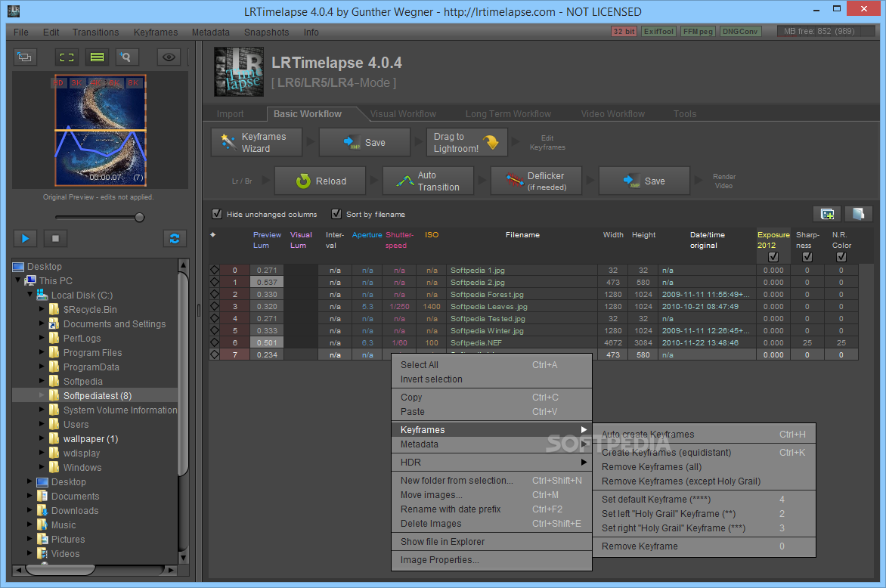The height and width of the screenshot is (588, 886).
Task: Stop the preview playback
Action: [x=55, y=238]
